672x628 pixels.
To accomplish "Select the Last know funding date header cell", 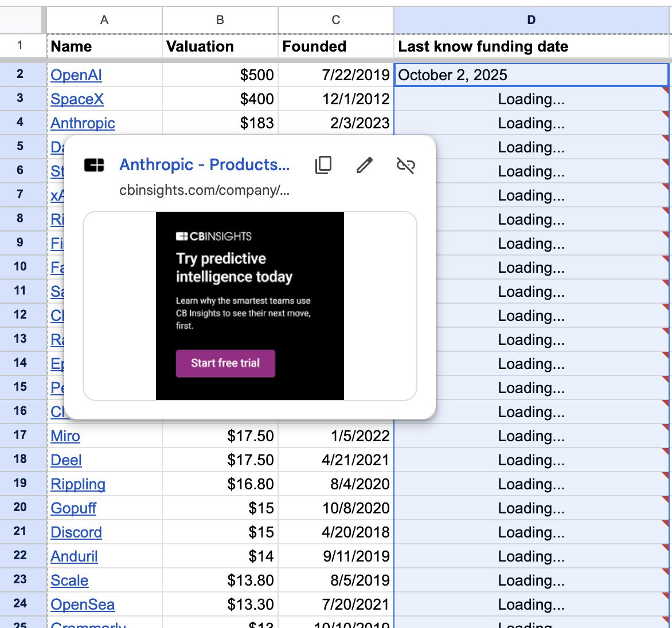I will point(531,46).
